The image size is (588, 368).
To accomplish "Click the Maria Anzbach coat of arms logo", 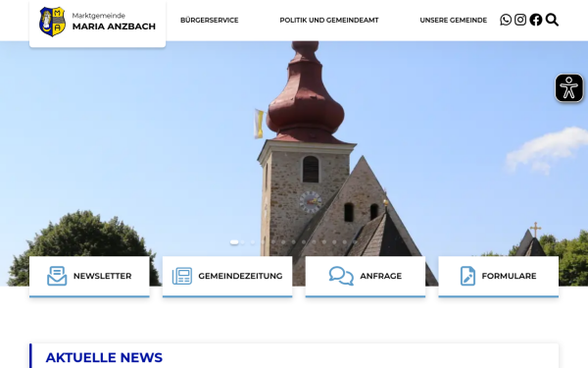I will [x=53, y=22].
